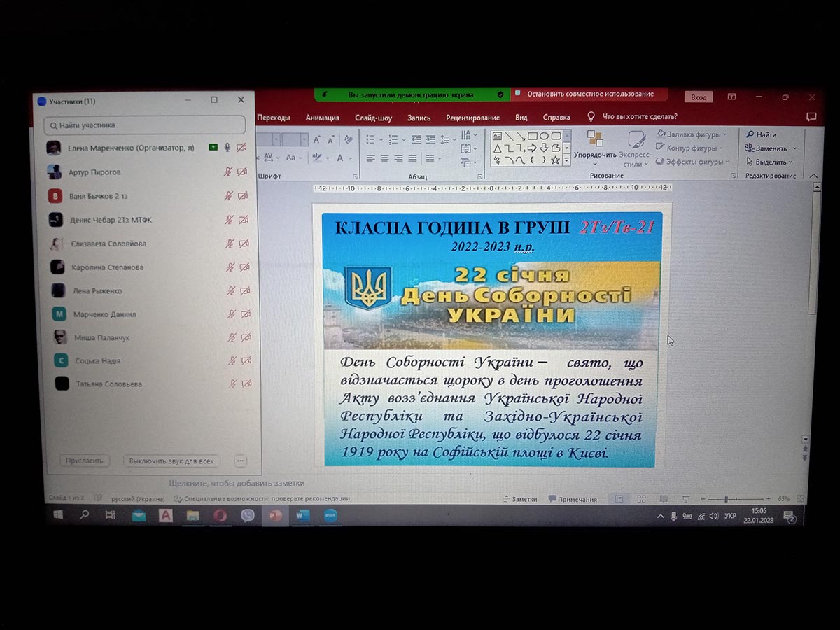
Task: Open the Переходы tab
Action: click(273, 118)
